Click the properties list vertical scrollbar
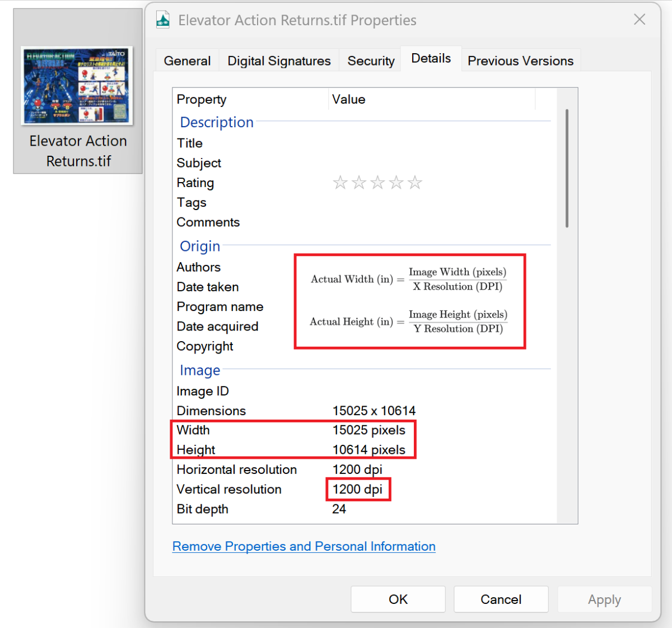The height and width of the screenshot is (628, 672). (567, 168)
